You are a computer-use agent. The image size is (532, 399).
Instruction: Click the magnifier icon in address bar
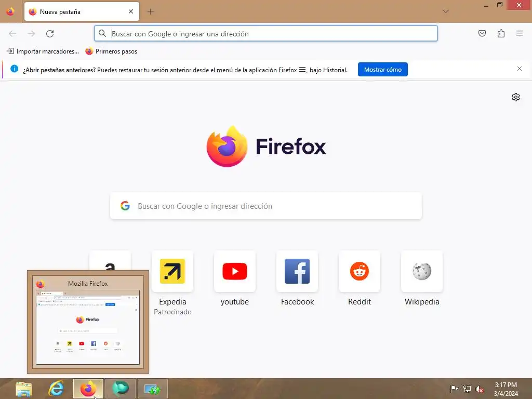point(102,33)
